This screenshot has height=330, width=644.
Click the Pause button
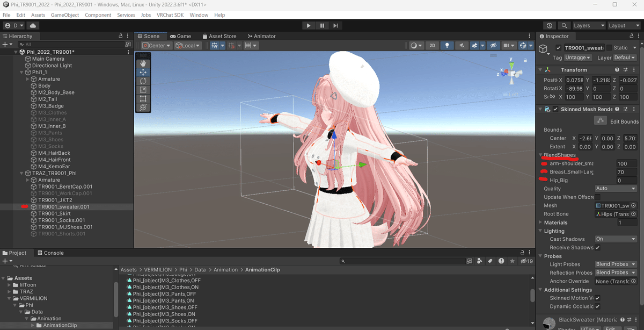tap(322, 25)
